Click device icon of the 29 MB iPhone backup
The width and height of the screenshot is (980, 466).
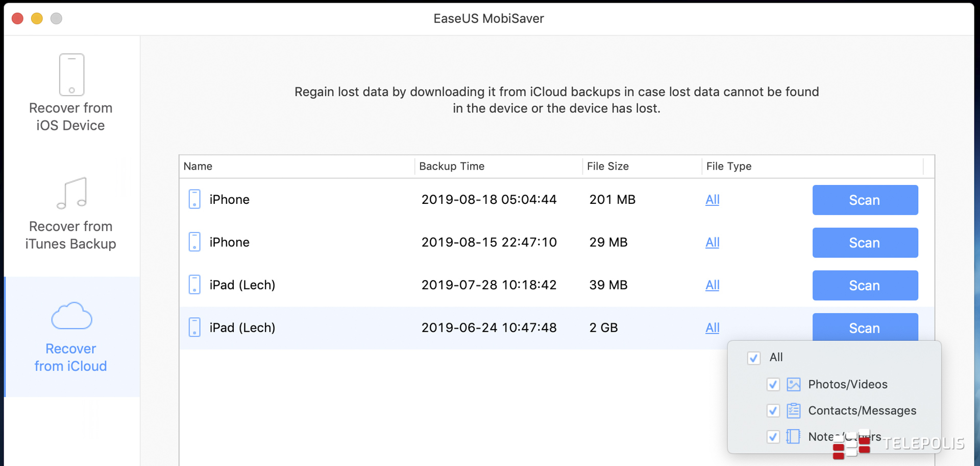pyautogui.click(x=194, y=242)
